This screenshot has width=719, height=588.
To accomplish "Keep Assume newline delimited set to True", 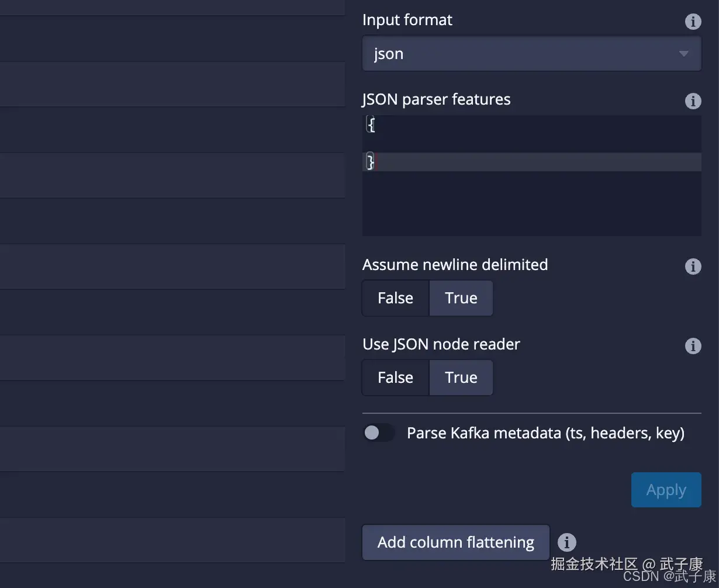I will 461,298.
